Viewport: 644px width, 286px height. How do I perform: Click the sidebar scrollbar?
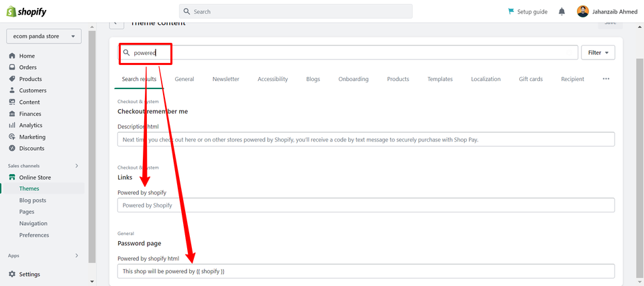(92, 145)
